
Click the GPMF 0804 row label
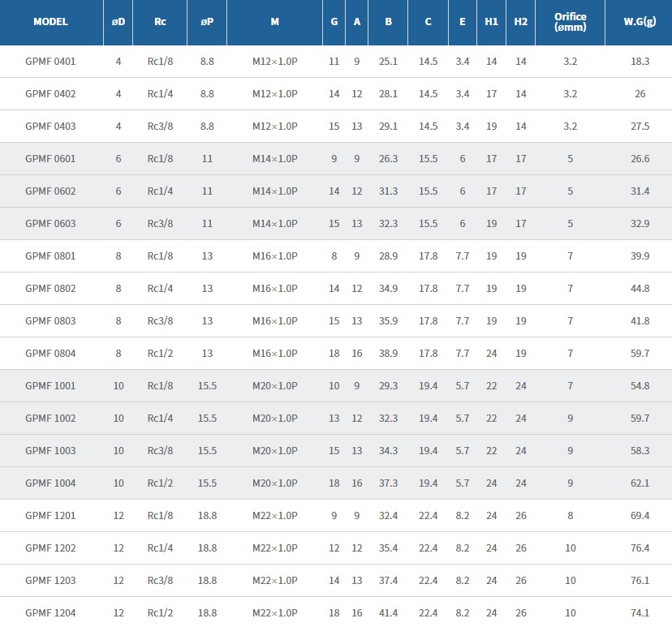tap(50, 354)
